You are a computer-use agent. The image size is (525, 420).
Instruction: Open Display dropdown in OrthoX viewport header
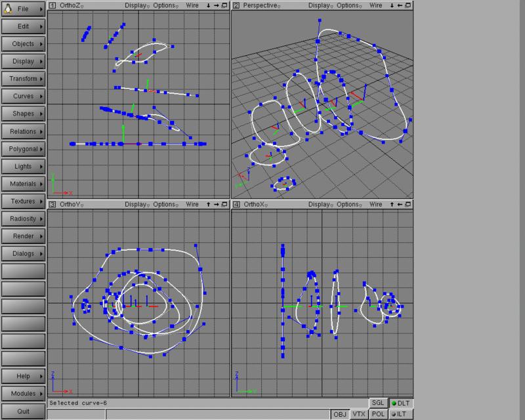[320, 204]
